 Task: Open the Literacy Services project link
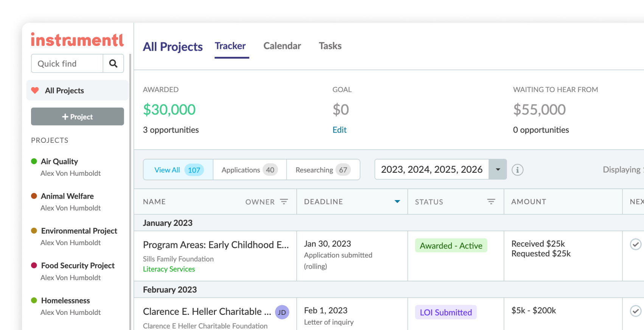[169, 269]
